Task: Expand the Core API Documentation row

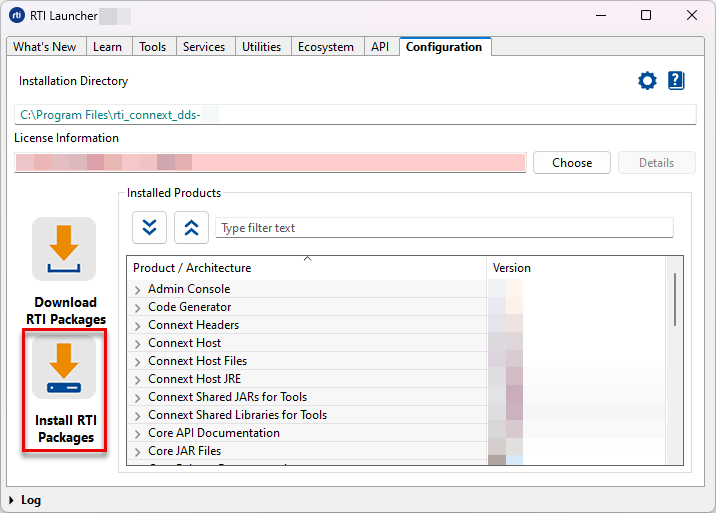Action: click(138, 433)
